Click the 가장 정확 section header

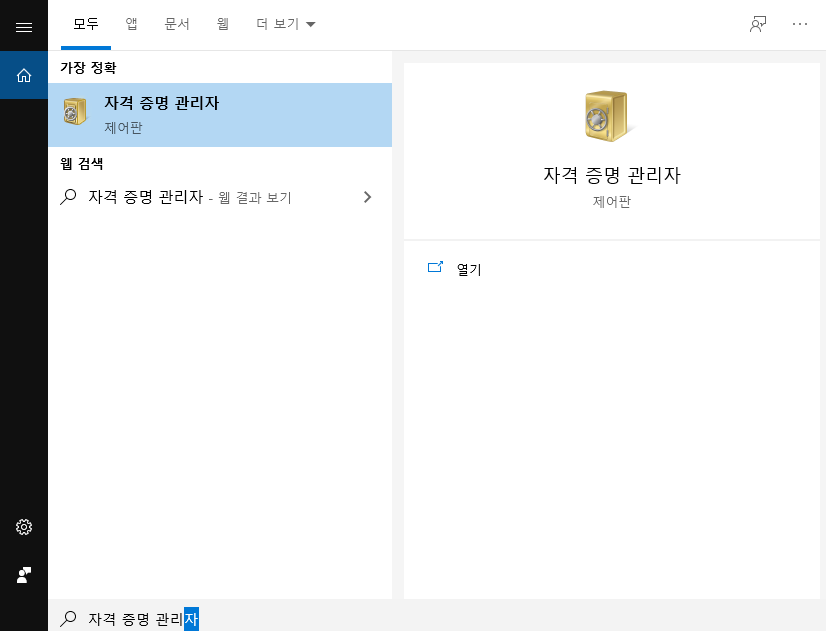(88, 67)
